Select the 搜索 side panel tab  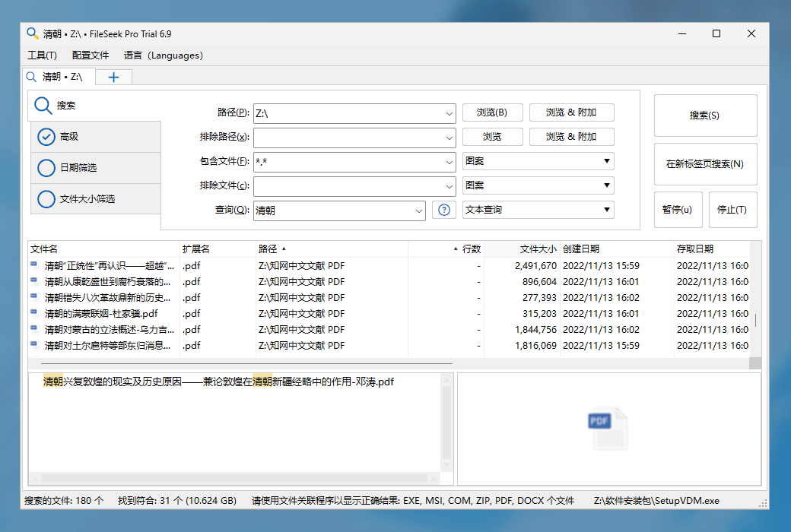pyautogui.click(x=94, y=106)
